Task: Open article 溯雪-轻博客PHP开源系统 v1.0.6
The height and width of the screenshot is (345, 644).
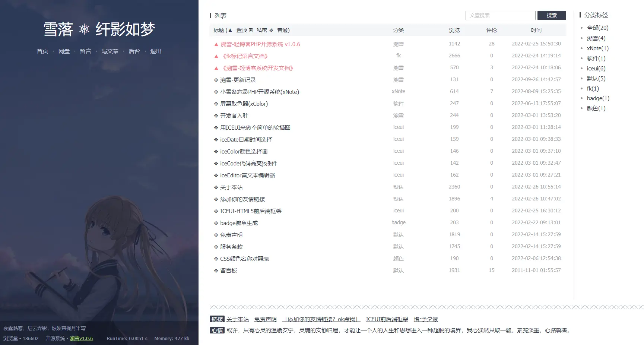Action: (260, 44)
